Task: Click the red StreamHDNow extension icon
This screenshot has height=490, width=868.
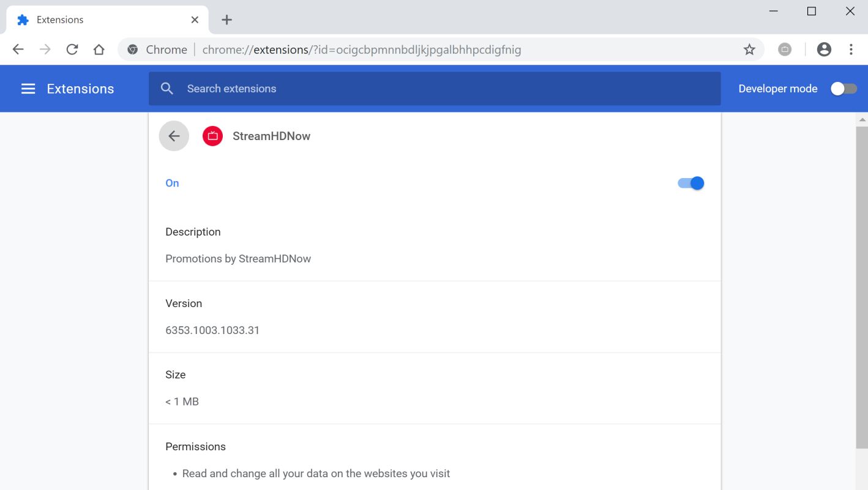Action: coord(212,136)
